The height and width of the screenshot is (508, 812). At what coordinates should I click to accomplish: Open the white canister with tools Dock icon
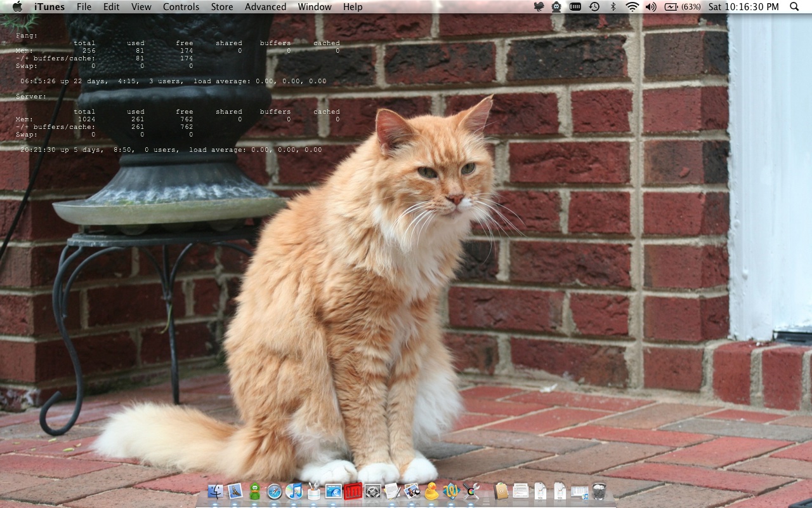(x=314, y=490)
